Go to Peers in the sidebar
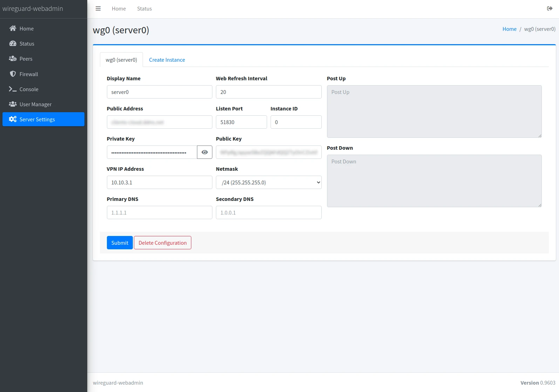This screenshot has width=559, height=392. [x=26, y=59]
